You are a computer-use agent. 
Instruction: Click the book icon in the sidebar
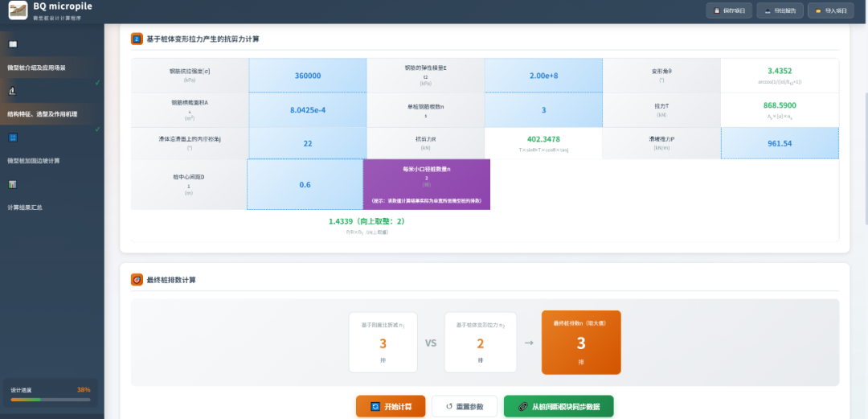13,44
